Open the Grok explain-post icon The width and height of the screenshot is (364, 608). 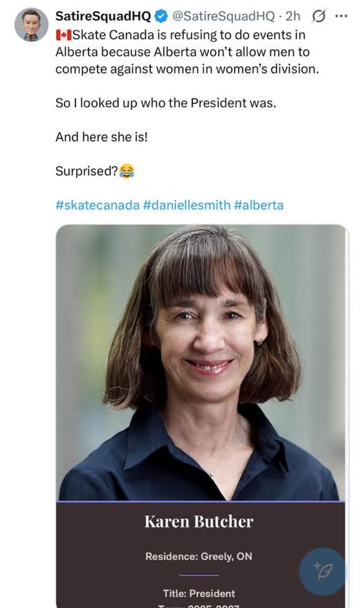[x=318, y=16]
